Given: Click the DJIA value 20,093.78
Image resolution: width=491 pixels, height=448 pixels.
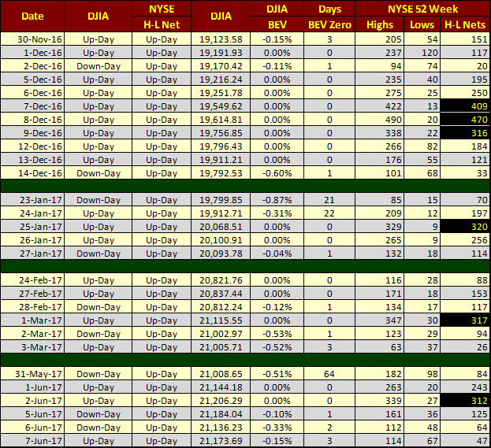Looking at the screenshot, I should coord(221,254).
